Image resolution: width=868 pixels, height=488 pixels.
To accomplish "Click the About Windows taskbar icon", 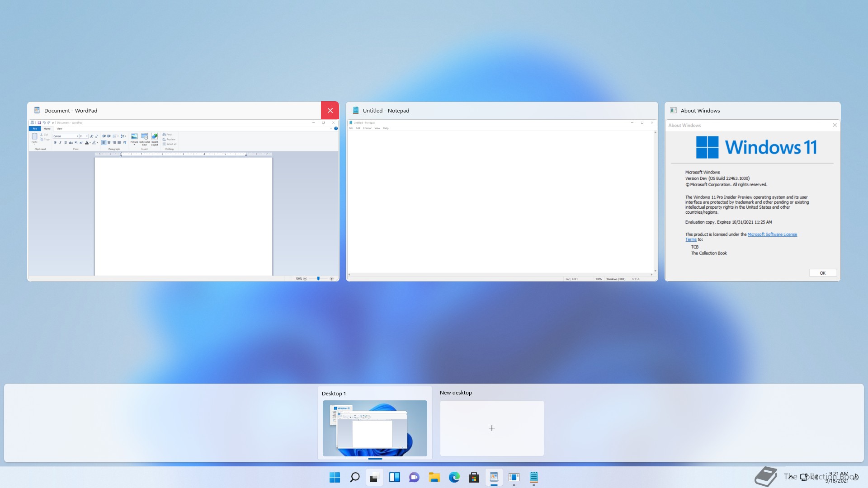I will point(514,477).
